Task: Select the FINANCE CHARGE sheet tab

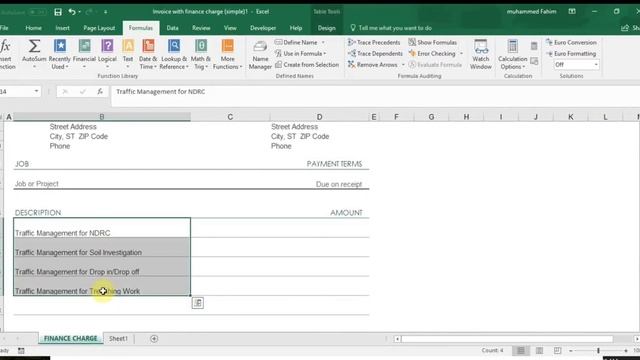Action: click(71, 338)
